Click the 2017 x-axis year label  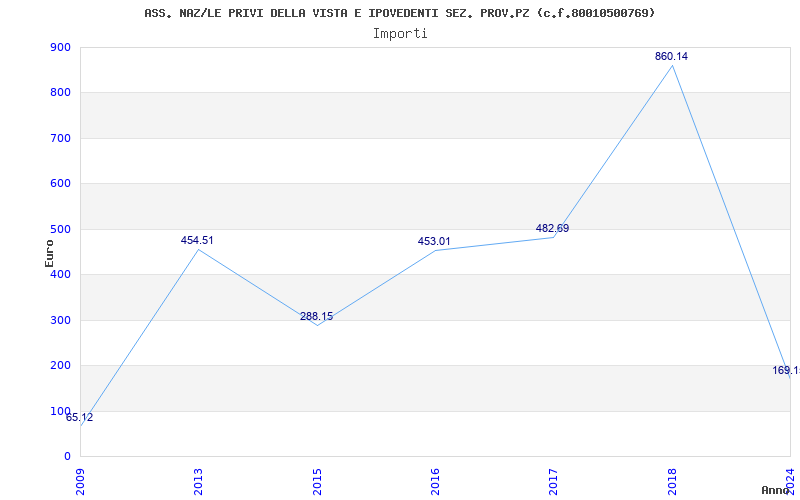554,482
